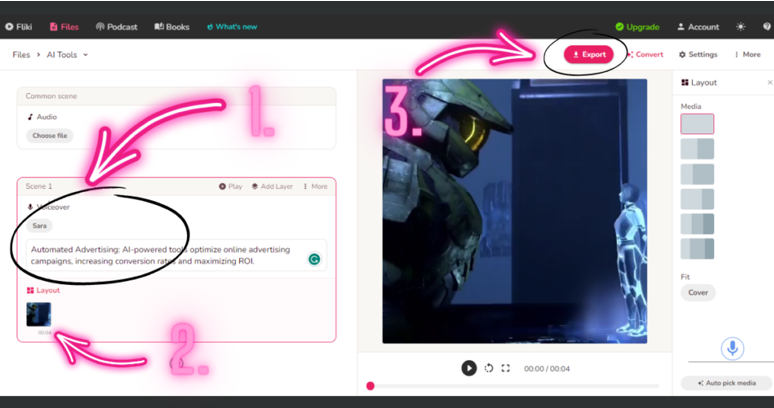
Task: Click the Auto pick media button
Action: (x=726, y=383)
